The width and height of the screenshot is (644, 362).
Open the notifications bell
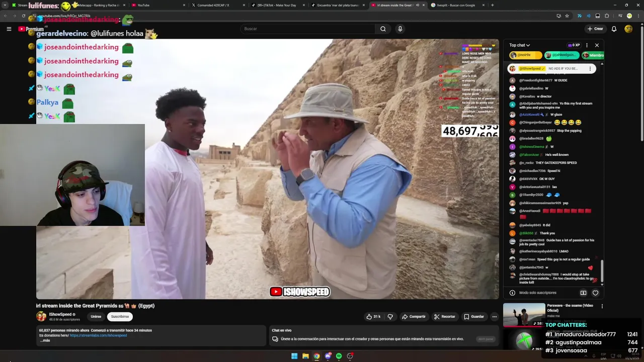click(x=614, y=29)
